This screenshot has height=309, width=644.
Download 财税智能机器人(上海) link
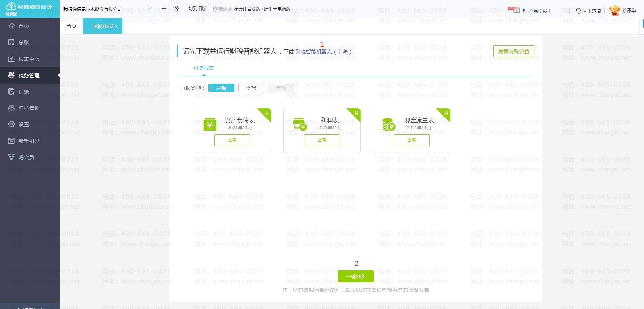click(x=324, y=52)
